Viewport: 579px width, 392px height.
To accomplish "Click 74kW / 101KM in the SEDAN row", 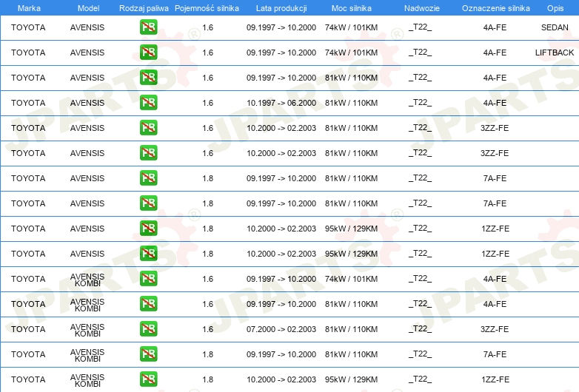I will [x=351, y=27].
